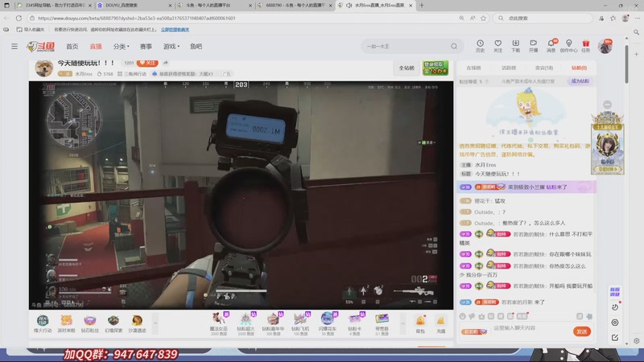
Task: Open the 任务 gift box icon
Action: (586, 46)
